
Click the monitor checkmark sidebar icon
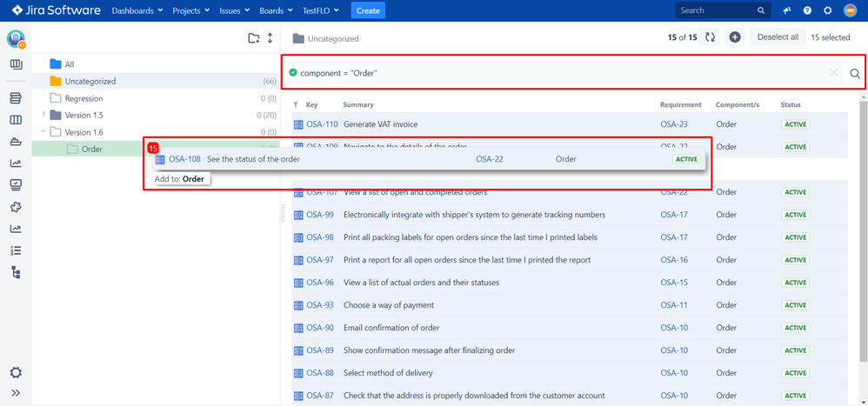pos(16,185)
